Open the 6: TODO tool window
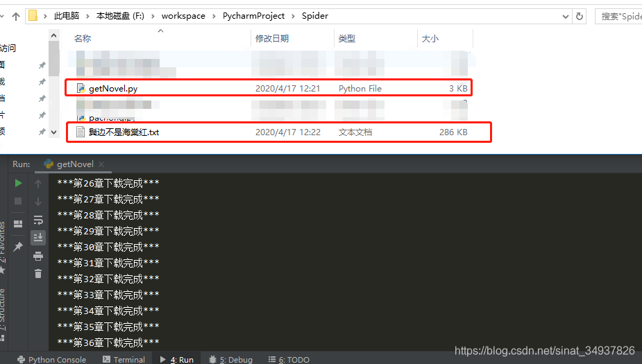 click(x=289, y=360)
